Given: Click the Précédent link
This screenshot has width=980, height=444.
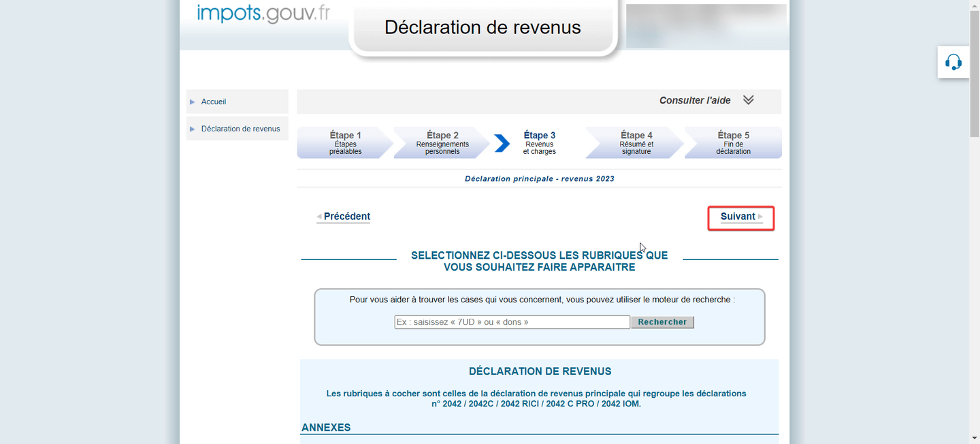Looking at the screenshot, I should click(346, 216).
